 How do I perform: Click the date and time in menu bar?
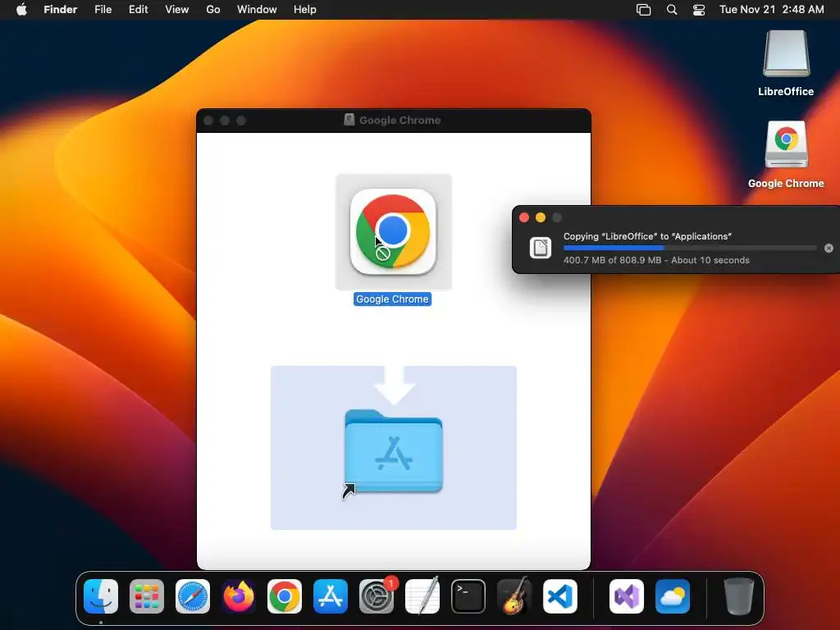pyautogui.click(x=771, y=10)
